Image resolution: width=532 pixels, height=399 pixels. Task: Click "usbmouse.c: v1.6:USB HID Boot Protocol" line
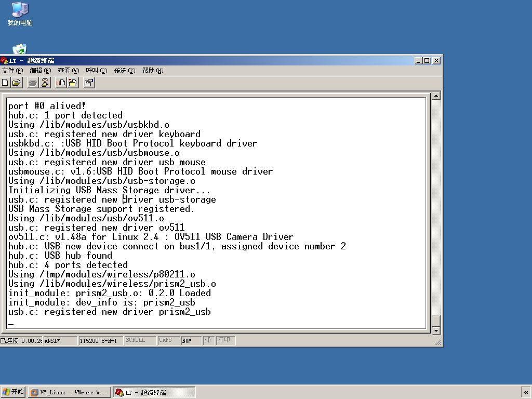[x=140, y=171]
